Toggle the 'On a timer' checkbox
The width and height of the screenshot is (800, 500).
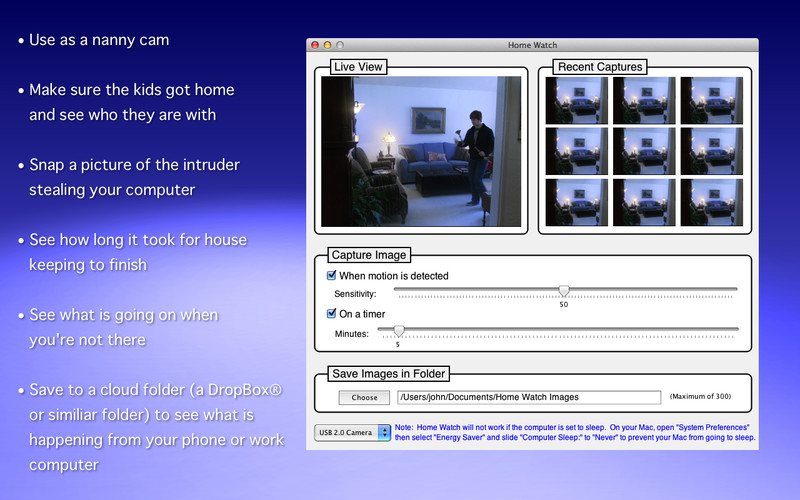pyautogui.click(x=333, y=314)
